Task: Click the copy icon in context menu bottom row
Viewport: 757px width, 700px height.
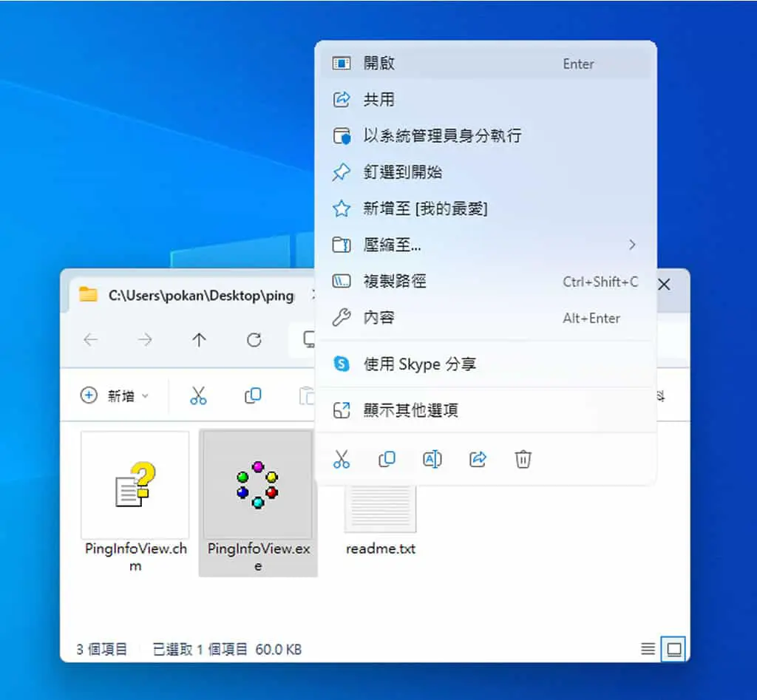Action: 387,459
